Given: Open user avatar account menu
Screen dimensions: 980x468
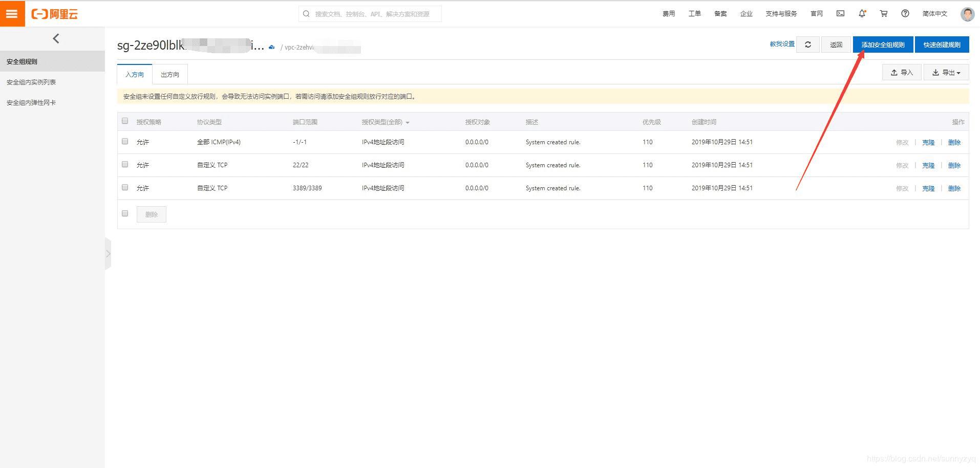Looking at the screenshot, I should point(967,14).
